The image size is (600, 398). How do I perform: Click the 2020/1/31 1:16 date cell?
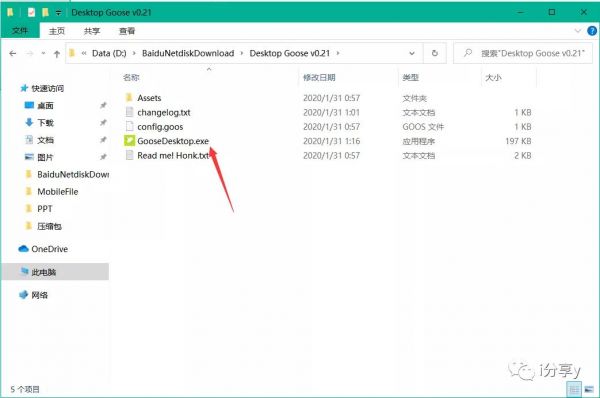click(x=331, y=141)
